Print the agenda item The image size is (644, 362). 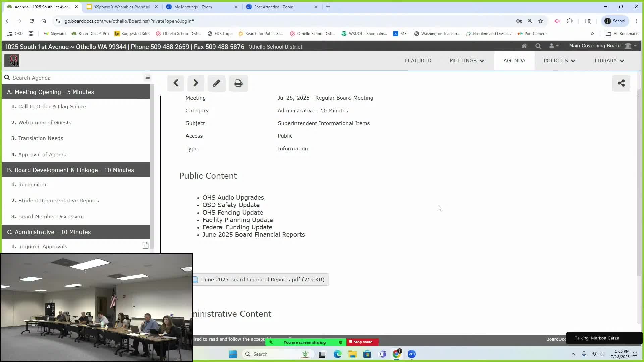coord(238,83)
